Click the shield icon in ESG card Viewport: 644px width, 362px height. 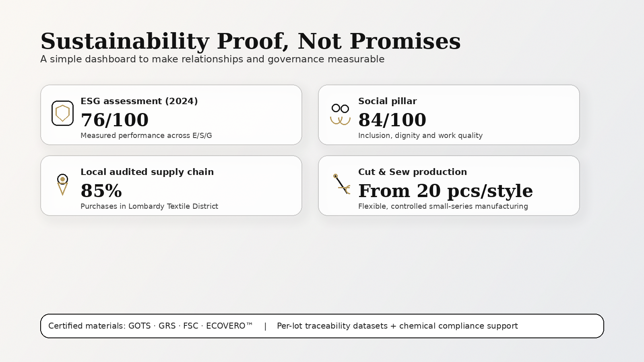point(62,113)
